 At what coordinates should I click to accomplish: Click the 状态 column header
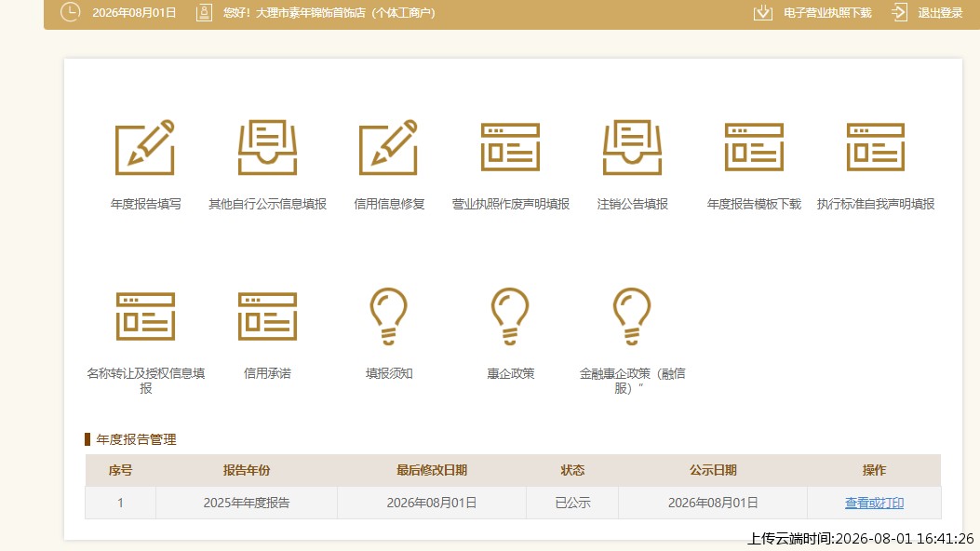coord(572,470)
